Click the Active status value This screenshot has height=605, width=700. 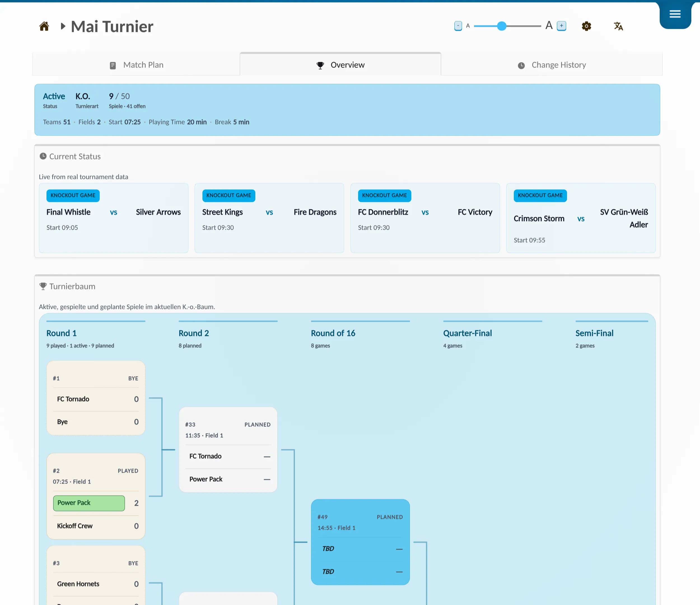[54, 96]
